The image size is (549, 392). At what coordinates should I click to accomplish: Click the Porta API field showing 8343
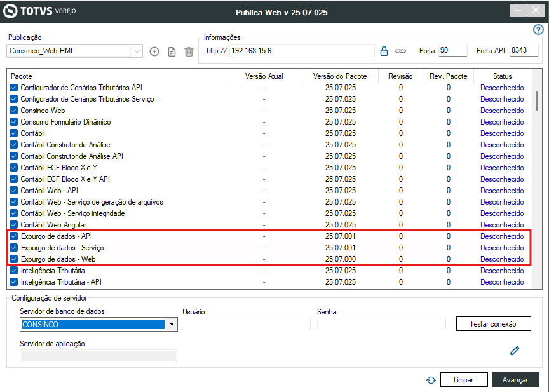pyautogui.click(x=524, y=50)
